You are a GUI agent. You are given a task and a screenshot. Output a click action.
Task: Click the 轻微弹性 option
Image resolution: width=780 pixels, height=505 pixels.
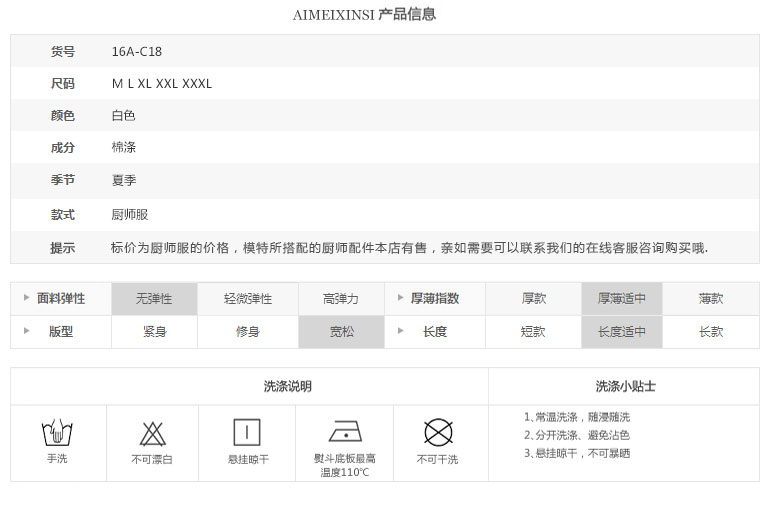click(248, 299)
